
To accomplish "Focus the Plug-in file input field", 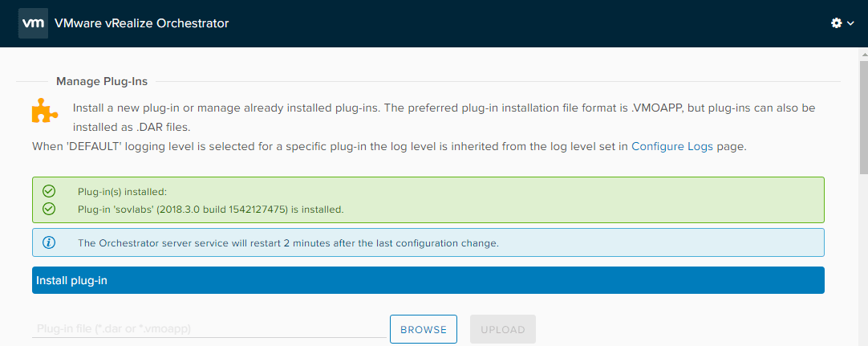I will [x=209, y=329].
